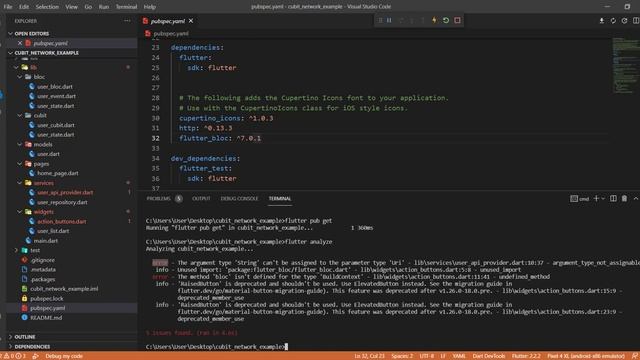
Task: Open the launch profile dropdown next to plus
Action: [x=603, y=199]
